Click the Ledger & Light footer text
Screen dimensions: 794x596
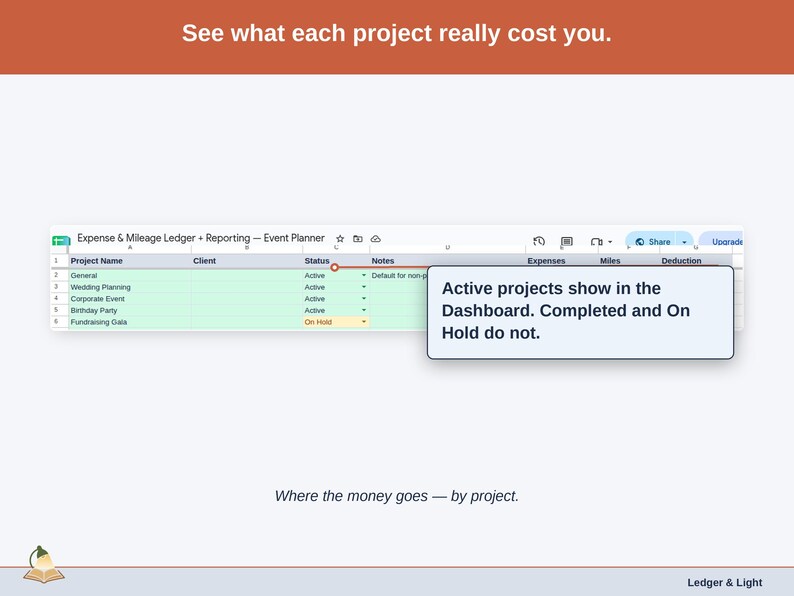point(724,582)
